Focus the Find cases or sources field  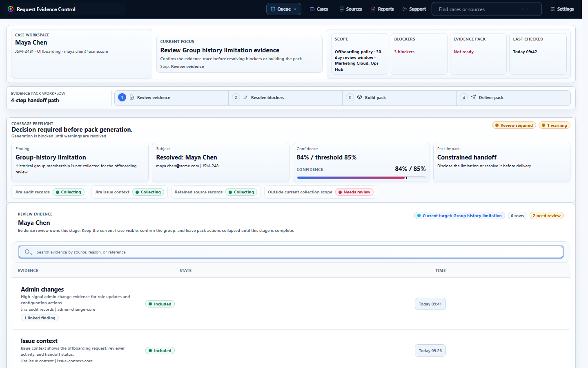(487, 9)
